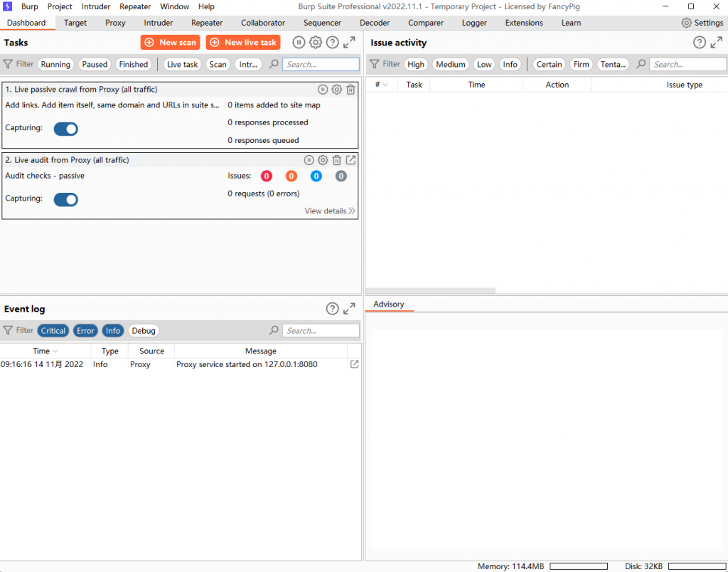Screen dimensions: 728x572
Task: Open help for Issue activity panel
Action: [x=700, y=42]
